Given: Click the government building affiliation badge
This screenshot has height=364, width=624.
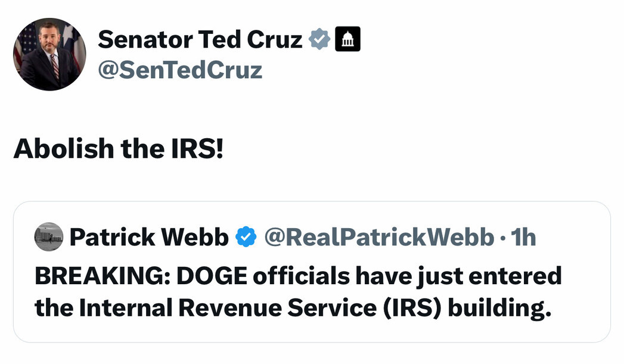Looking at the screenshot, I should tap(348, 40).
